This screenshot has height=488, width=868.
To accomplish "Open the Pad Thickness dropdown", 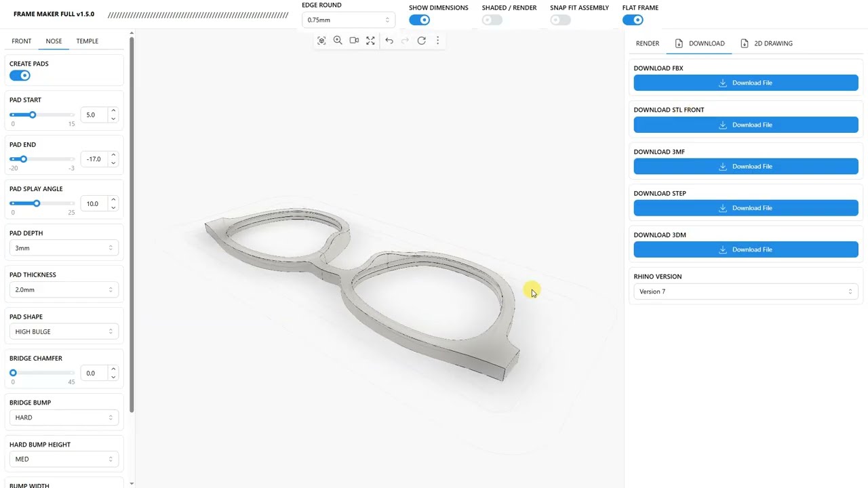I will pos(64,290).
